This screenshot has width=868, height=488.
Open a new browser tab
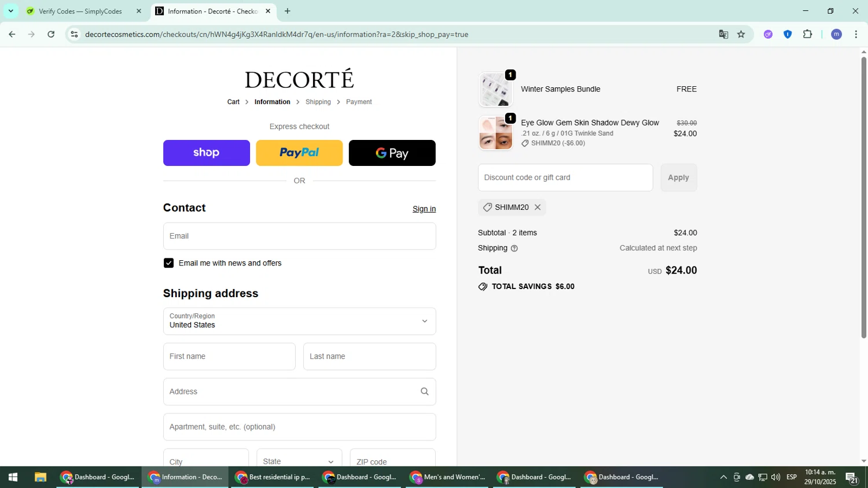point(288,11)
